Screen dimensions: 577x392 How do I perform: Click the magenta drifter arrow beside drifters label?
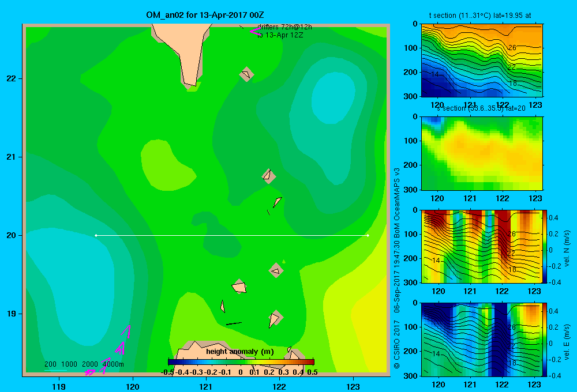pyautogui.click(x=255, y=31)
